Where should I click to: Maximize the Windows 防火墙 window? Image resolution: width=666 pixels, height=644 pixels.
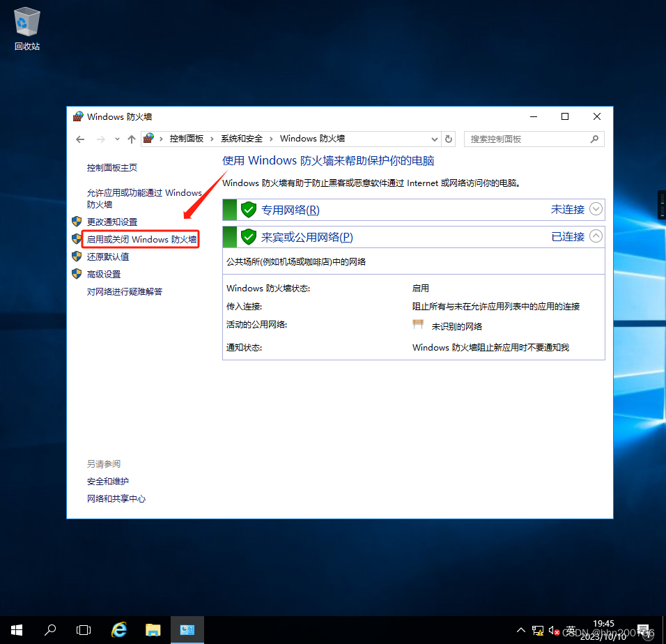click(565, 116)
